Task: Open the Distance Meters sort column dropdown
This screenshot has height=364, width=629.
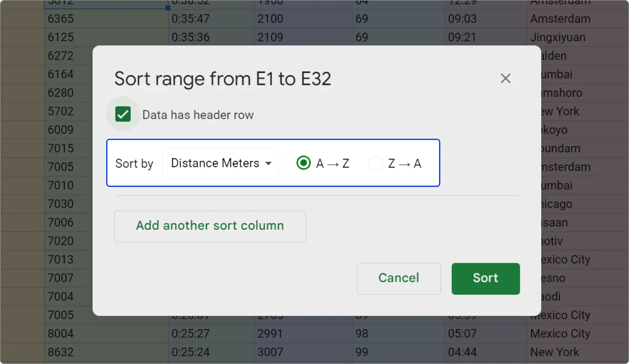Action: (221, 163)
